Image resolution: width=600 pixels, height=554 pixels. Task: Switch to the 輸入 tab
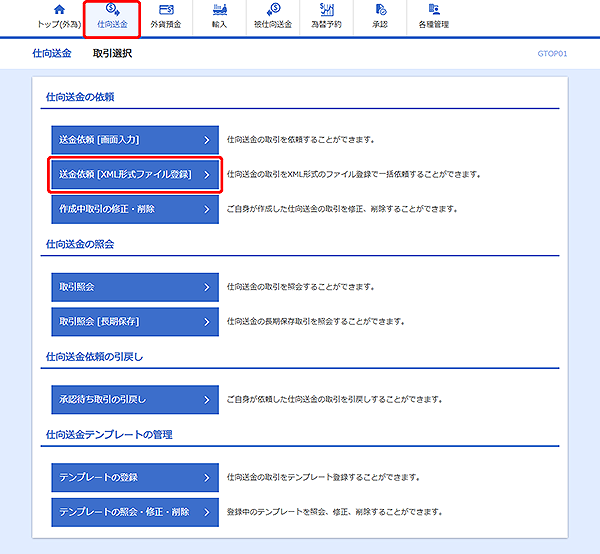[220, 18]
